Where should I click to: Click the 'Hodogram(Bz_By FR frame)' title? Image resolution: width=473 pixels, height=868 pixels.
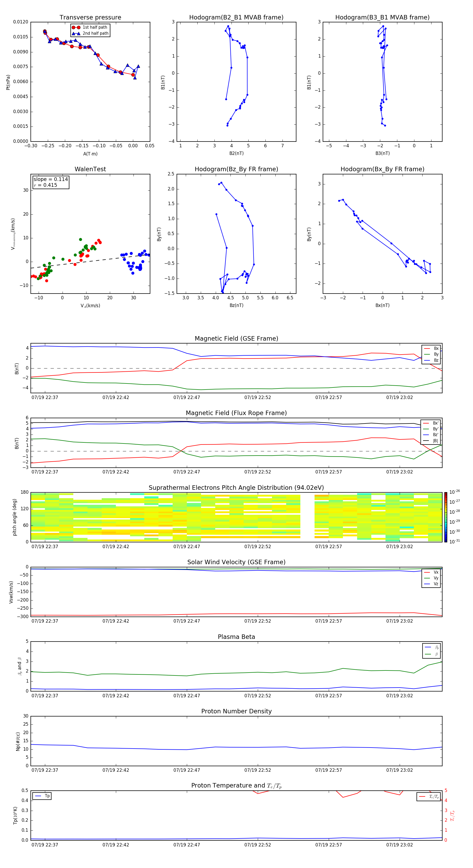[236, 169]
